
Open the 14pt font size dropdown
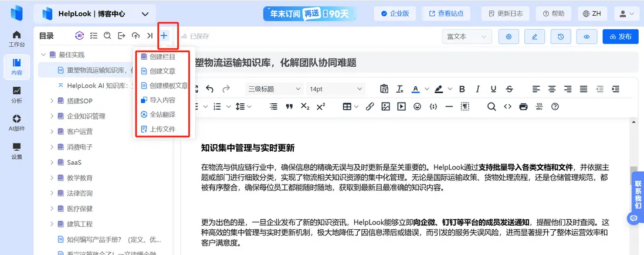(335, 89)
